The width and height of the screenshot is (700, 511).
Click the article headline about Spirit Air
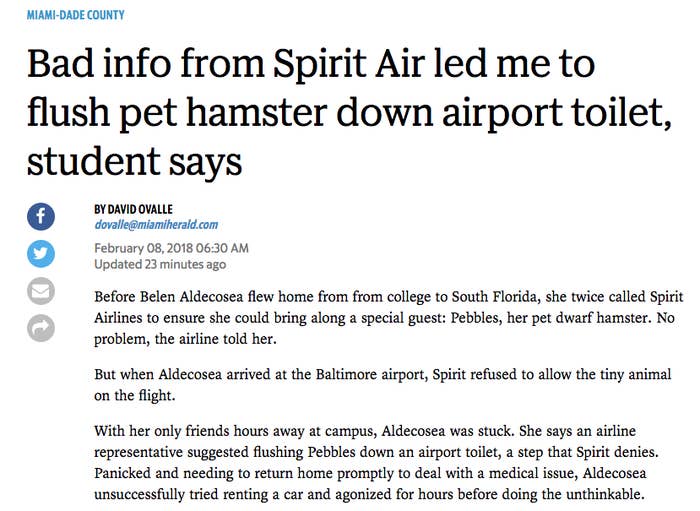(349, 112)
